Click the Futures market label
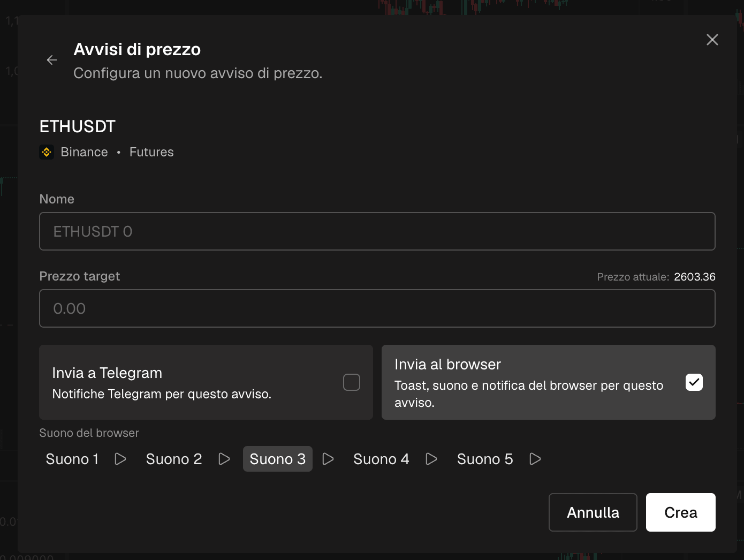Image resolution: width=744 pixels, height=560 pixels. (151, 152)
